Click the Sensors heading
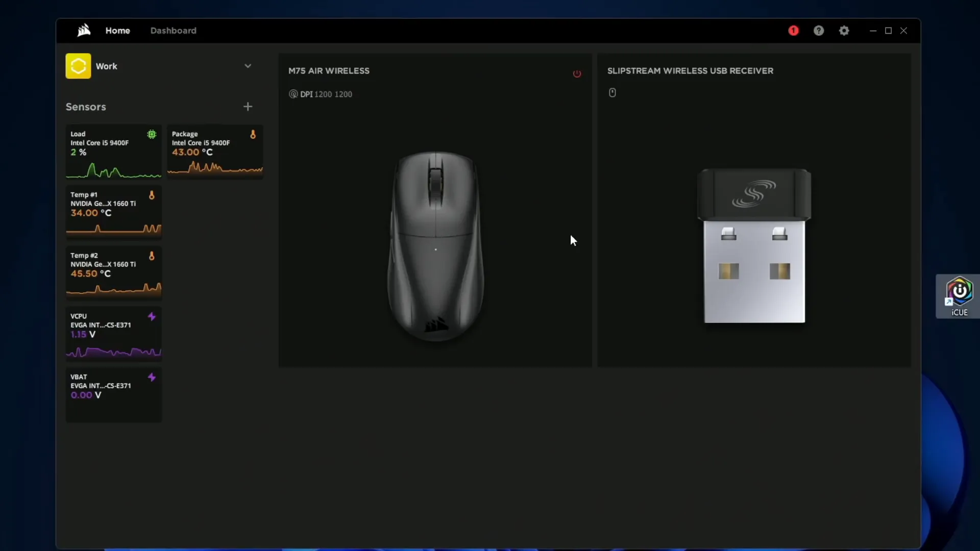Screen dimensions: 980x551 click(86, 107)
